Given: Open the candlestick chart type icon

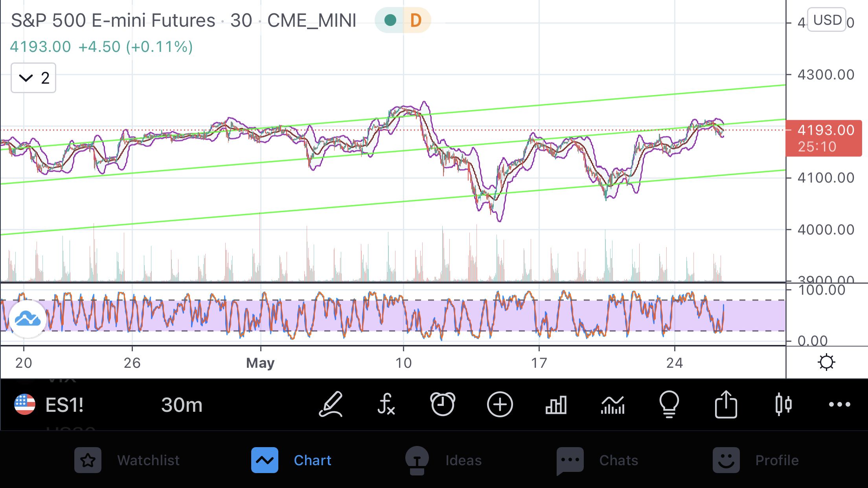Looking at the screenshot, I should point(783,404).
